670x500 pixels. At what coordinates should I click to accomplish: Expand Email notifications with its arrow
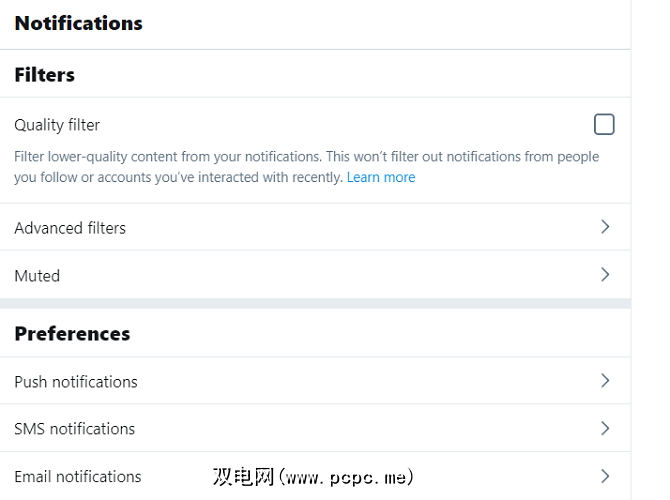pos(605,476)
